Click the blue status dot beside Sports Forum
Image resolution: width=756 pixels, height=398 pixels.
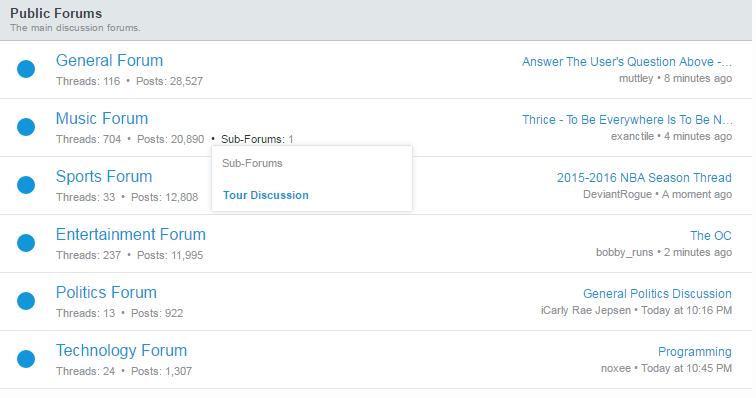tap(26, 185)
